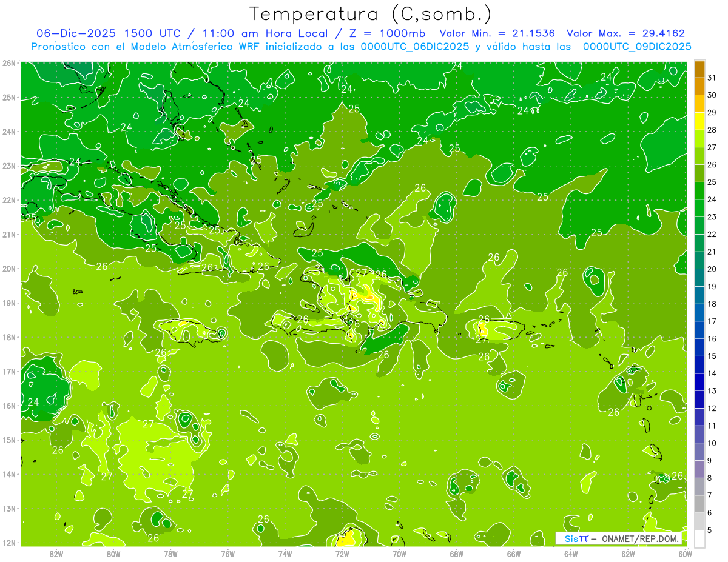Click the 60W longitude axis label
728x562 pixels.
tap(685, 554)
